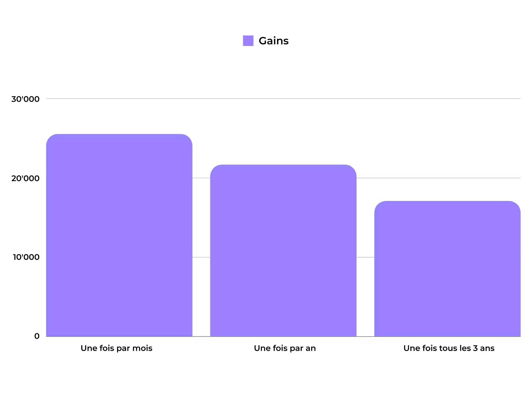The height and width of the screenshot is (399, 532).
Task: Select the "Une fois tous les 3 ans" bar
Action: coord(447,269)
